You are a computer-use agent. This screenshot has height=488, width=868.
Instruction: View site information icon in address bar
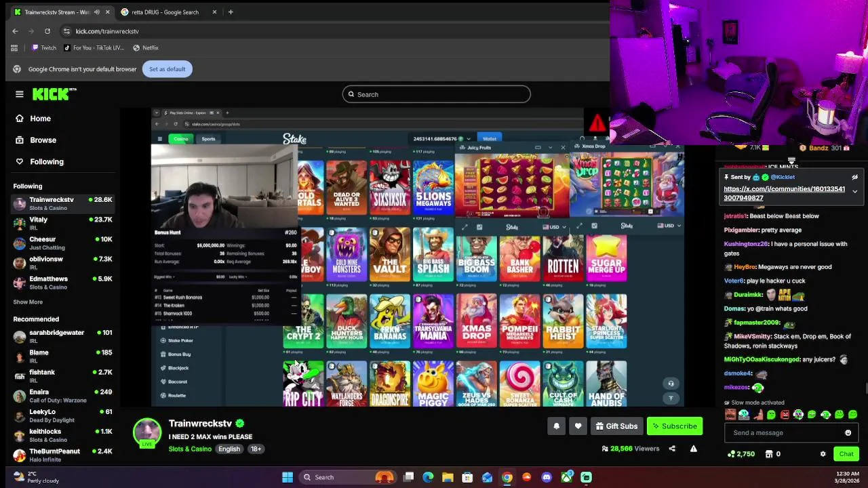pos(66,31)
